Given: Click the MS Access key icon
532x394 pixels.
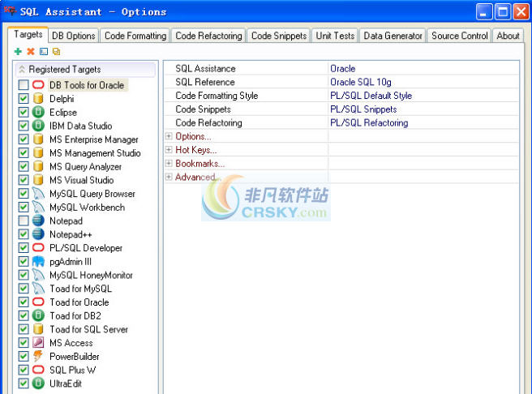Looking at the screenshot, I should (38, 342).
